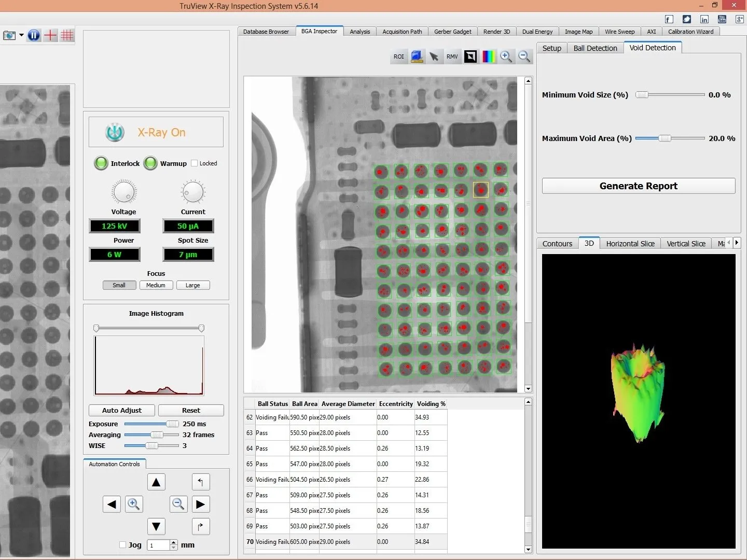Switch to the Ball Detection tab
747x560 pixels.
point(595,48)
